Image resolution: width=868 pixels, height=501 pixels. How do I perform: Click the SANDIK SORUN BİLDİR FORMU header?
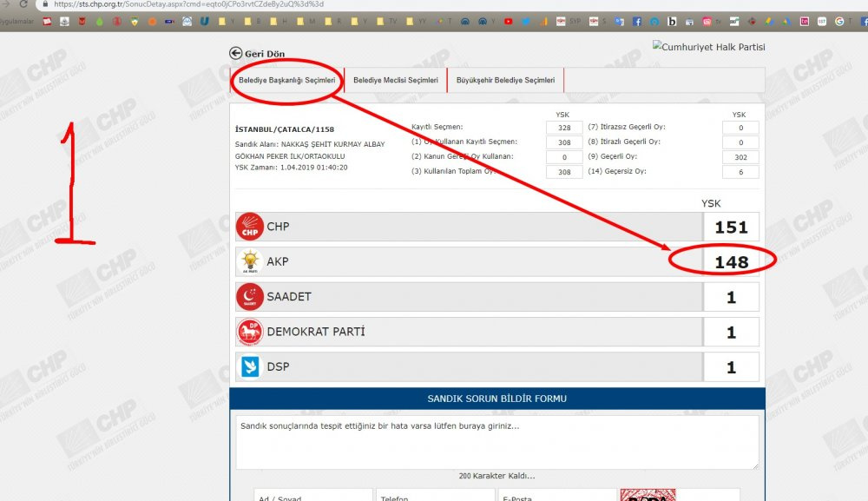click(497, 399)
